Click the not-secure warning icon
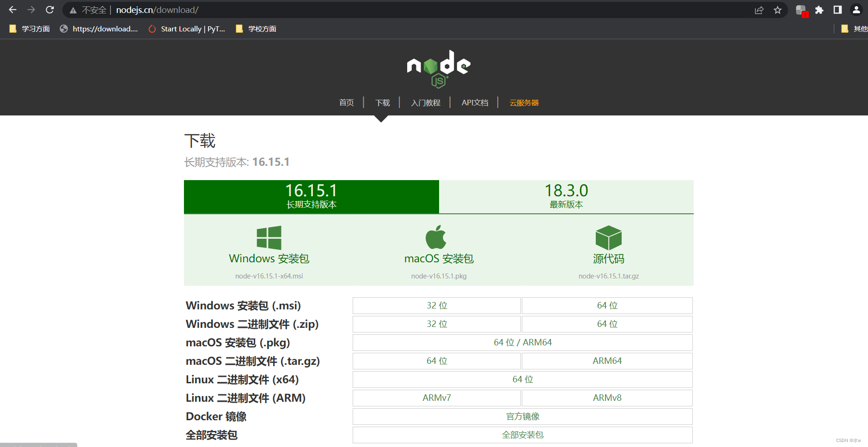Screen dimensions: 868x447 [73, 10]
